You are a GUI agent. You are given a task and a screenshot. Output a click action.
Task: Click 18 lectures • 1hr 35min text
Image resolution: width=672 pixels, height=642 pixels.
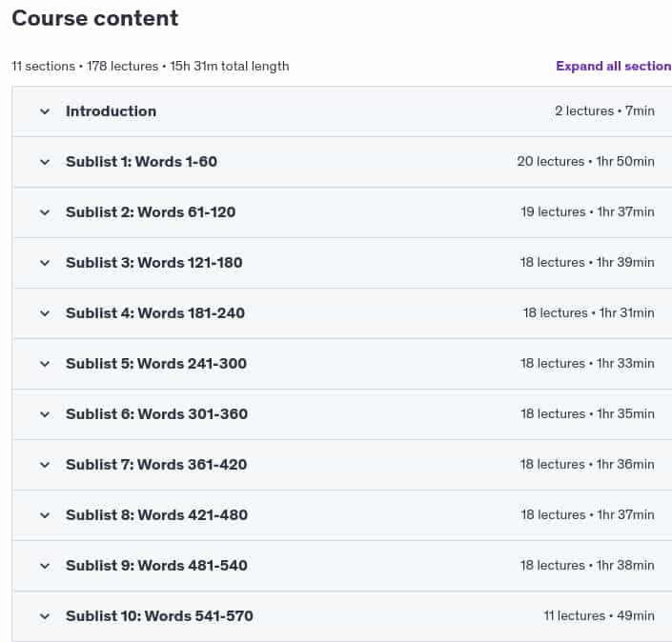[587, 414]
